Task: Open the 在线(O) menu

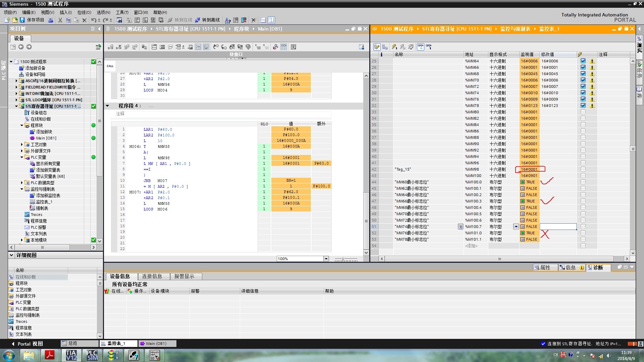Action: [x=84, y=12]
